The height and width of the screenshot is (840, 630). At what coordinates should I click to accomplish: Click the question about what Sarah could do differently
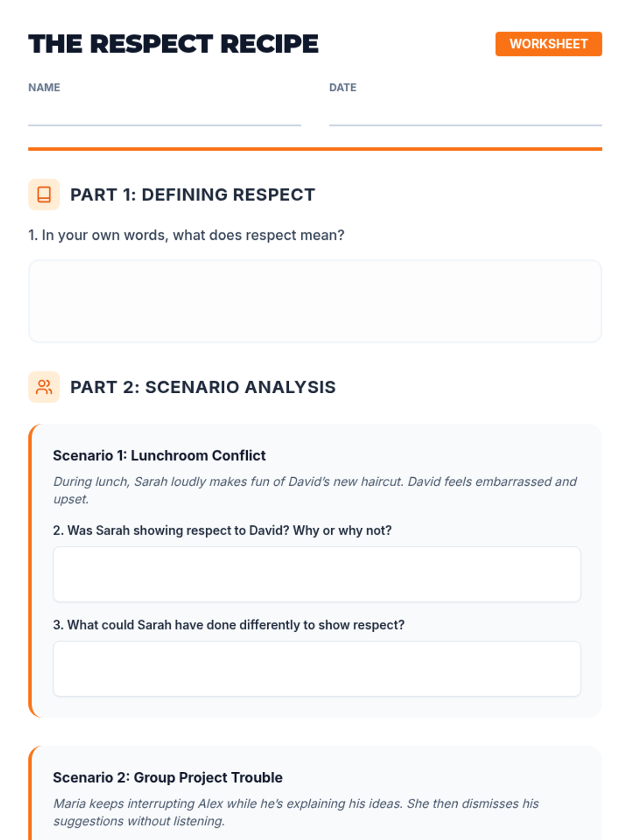coord(228,625)
